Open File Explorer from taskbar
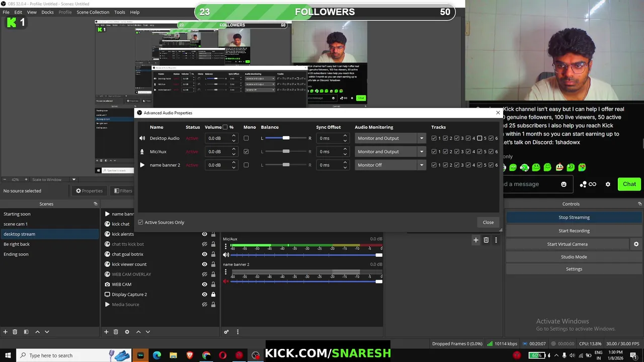 coord(173,355)
